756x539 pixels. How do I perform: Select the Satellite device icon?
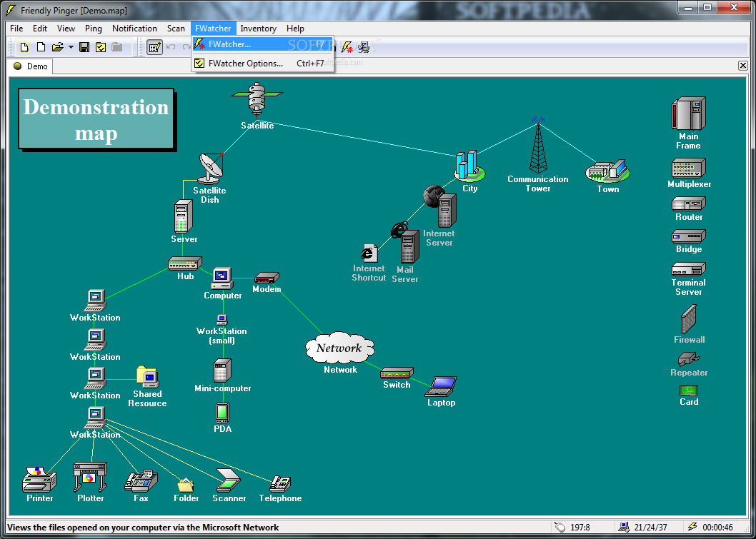[x=257, y=100]
